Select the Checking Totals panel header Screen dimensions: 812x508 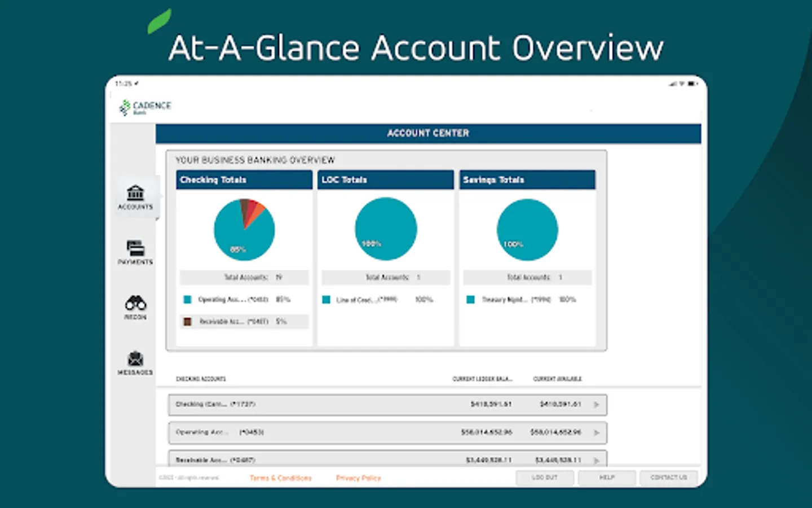tap(244, 179)
